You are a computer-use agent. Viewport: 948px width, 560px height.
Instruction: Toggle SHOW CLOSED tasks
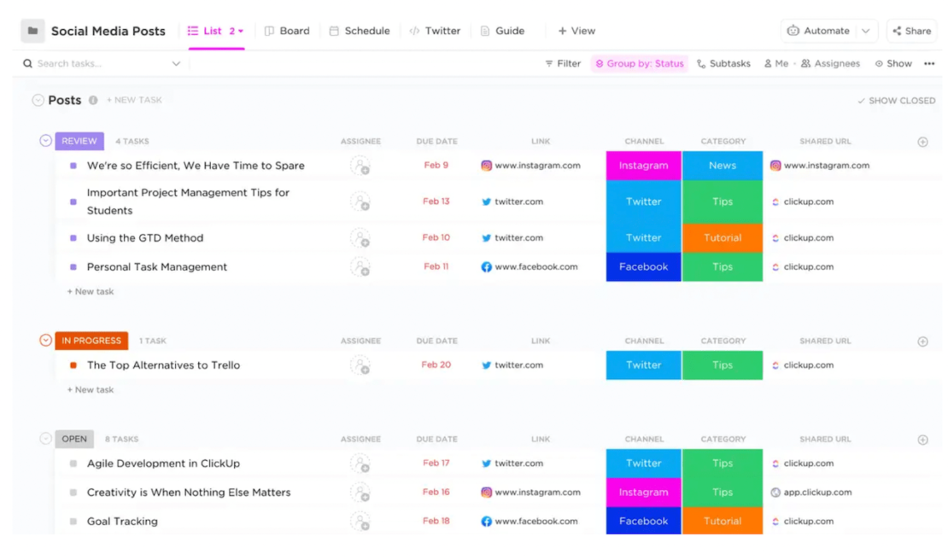[896, 100]
